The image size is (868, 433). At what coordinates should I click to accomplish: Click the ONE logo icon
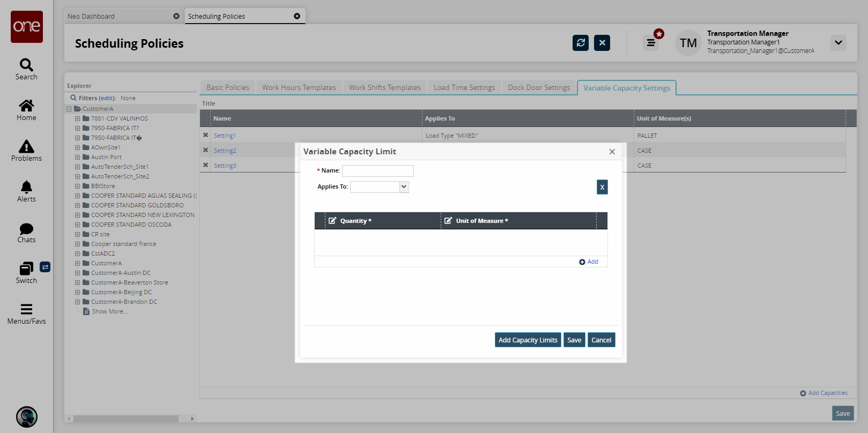27,27
